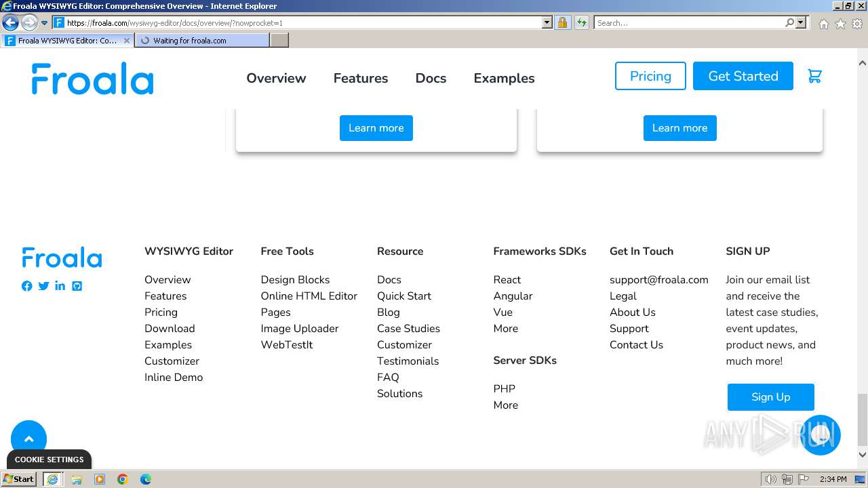Click the security lock icon in address bar
This screenshot has height=488, width=868.
pyautogui.click(x=562, y=22)
